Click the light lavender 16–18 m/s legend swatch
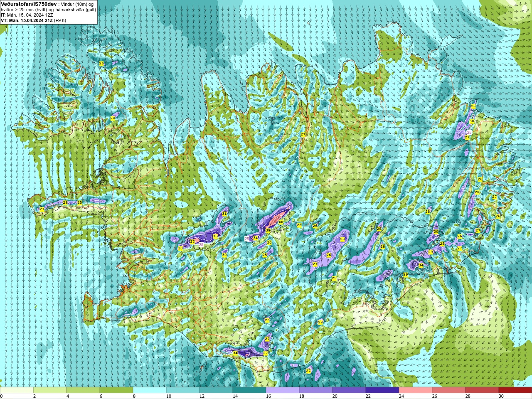Screen dimensions: 532x399 click(x=283, y=390)
